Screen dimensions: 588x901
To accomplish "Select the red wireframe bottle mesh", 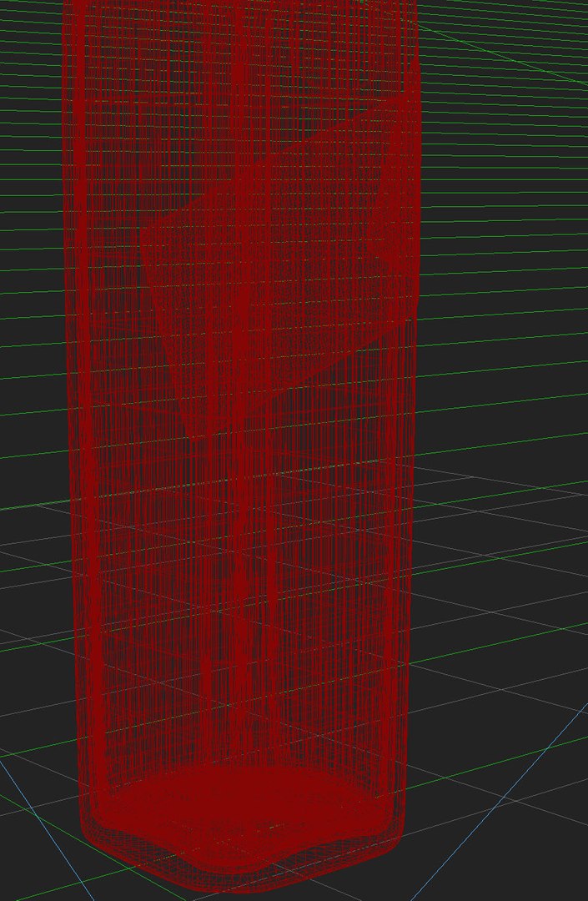I will coord(241,445).
